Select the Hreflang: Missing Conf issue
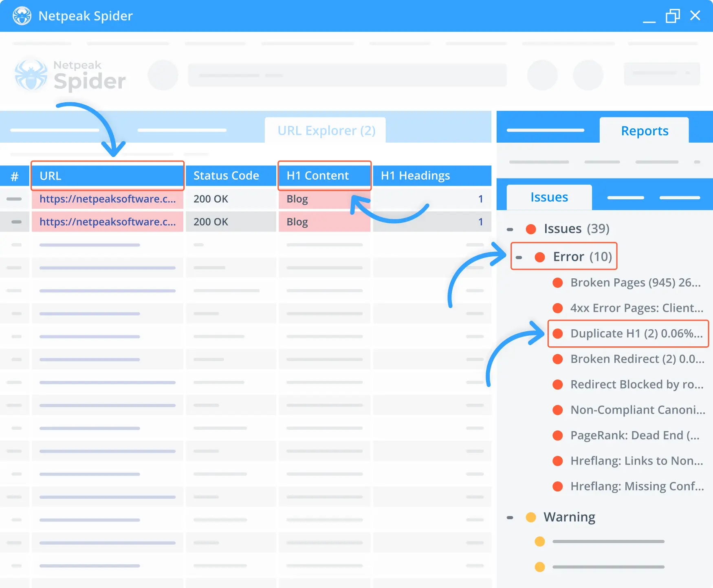The height and width of the screenshot is (588, 713). pos(637,486)
